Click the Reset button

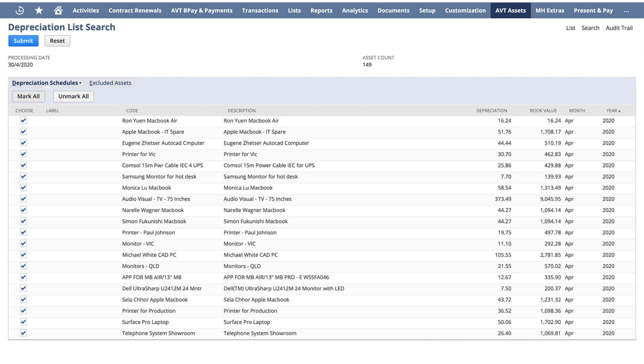click(x=57, y=41)
